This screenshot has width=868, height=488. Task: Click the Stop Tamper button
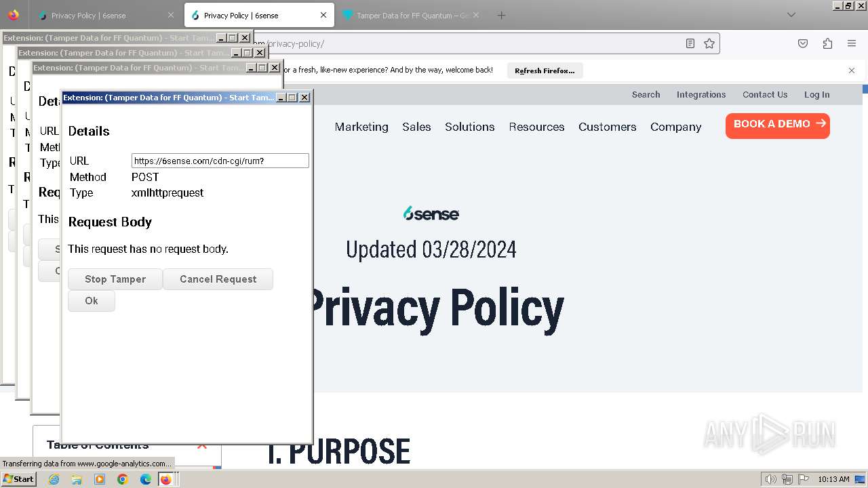pyautogui.click(x=115, y=279)
